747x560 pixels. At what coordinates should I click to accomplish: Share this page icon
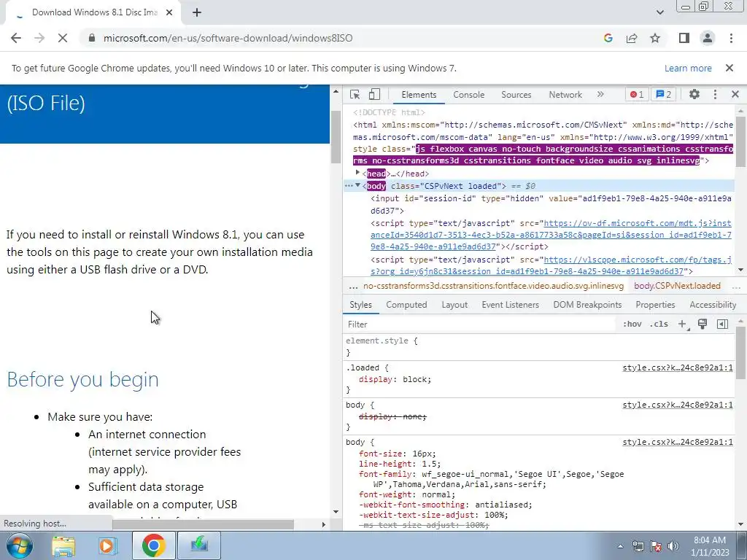click(x=632, y=38)
